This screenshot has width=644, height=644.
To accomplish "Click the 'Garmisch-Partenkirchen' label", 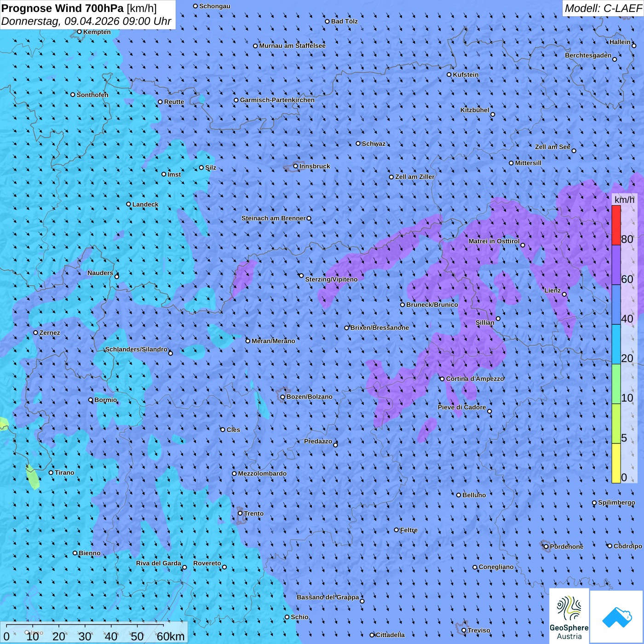I will point(277,100).
